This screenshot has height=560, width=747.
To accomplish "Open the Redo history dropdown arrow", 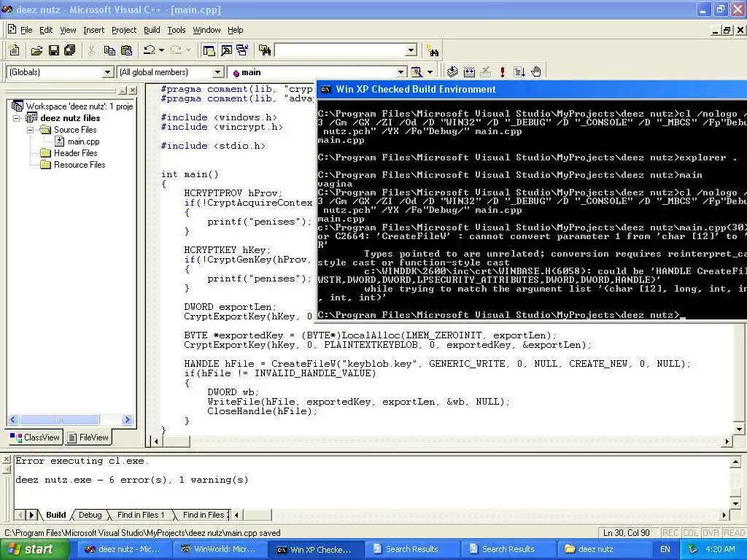I will pos(188,50).
